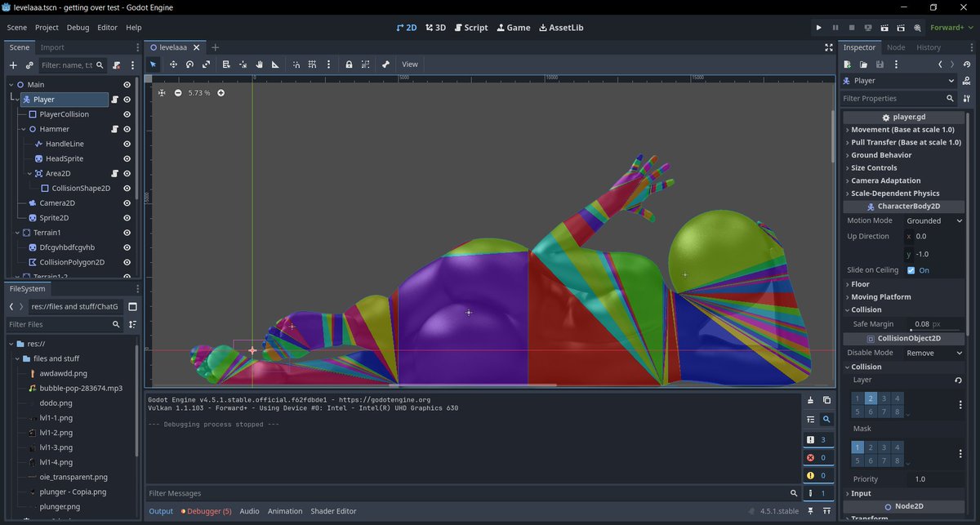This screenshot has width=980, height=525.
Task: Toggle distraction-free mode icon
Action: [x=829, y=47]
